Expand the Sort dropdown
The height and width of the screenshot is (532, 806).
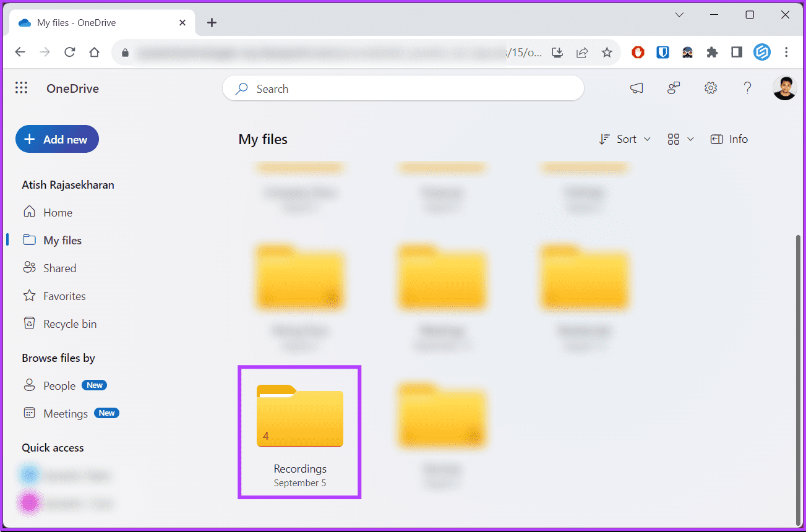click(x=625, y=139)
